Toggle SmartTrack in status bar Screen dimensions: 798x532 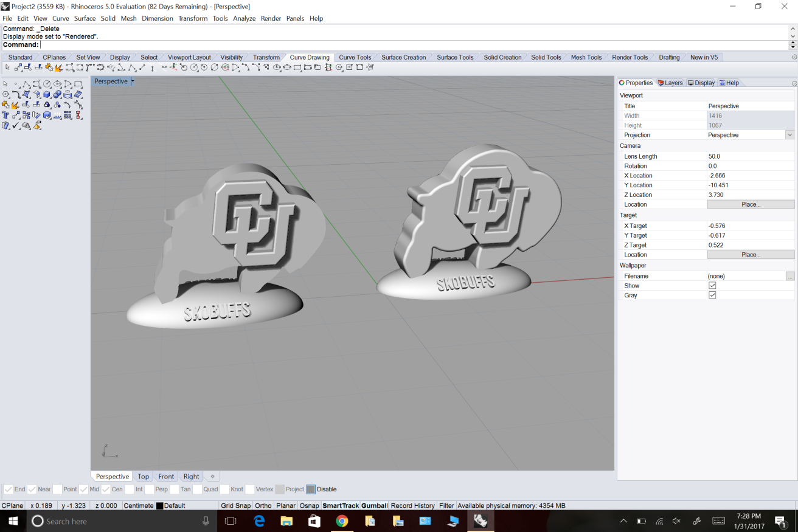point(341,506)
